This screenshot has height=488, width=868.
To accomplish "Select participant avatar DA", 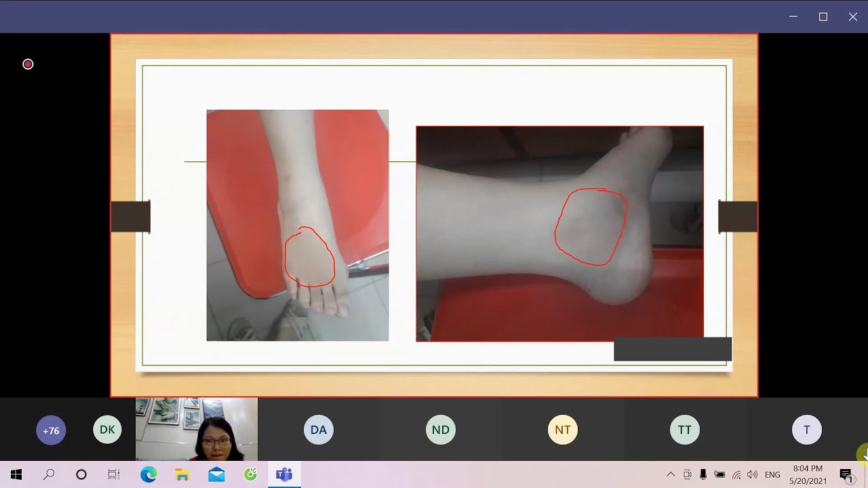I will point(319,430).
